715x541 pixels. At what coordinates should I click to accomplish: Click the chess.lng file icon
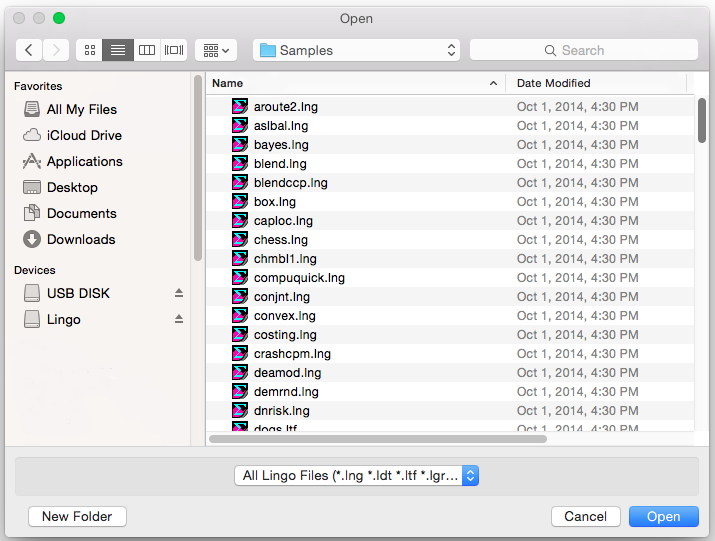click(x=240, y=239)
